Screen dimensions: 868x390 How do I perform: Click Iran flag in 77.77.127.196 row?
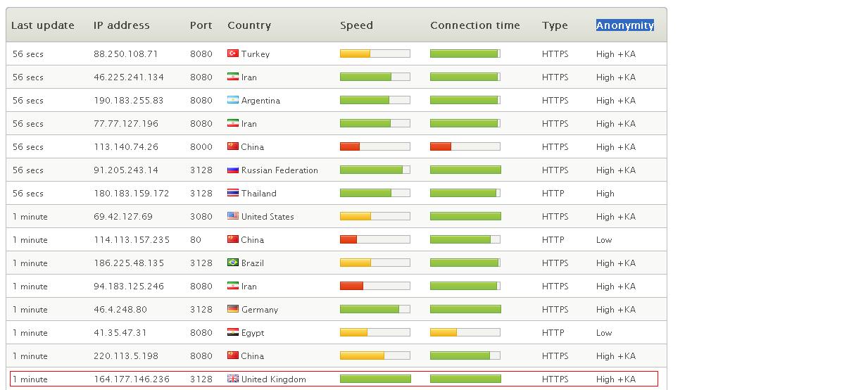tap(233, 123)
